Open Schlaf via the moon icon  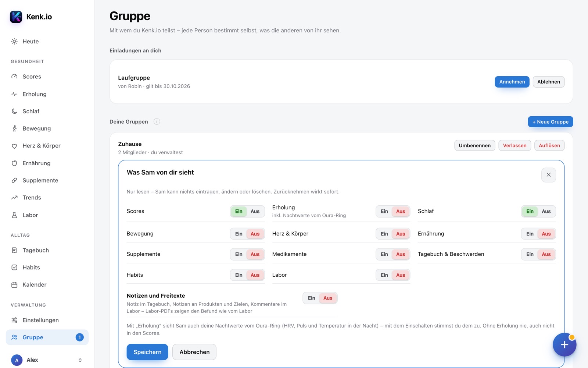(14, 111)
